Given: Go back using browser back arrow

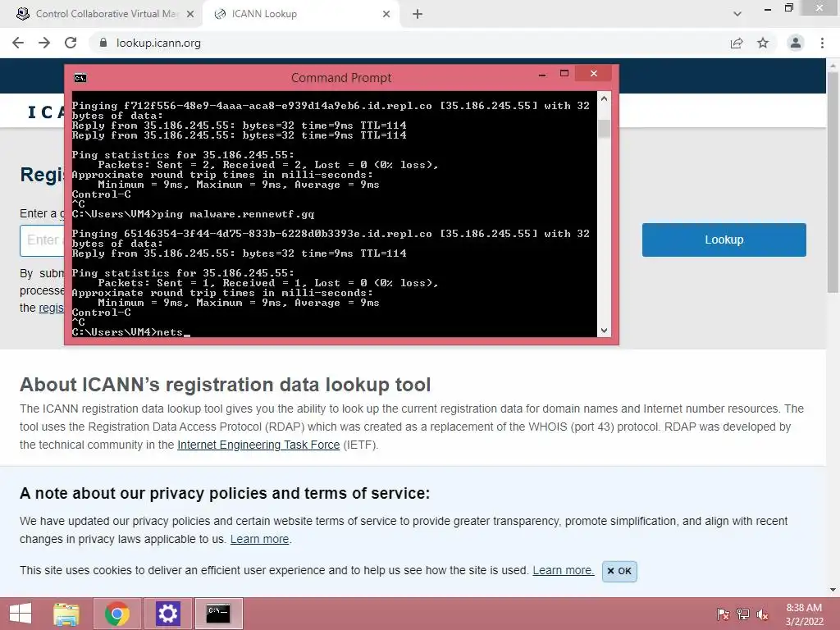Looking at the screenshot, I should pyautogui.click(x=18, y=43).
